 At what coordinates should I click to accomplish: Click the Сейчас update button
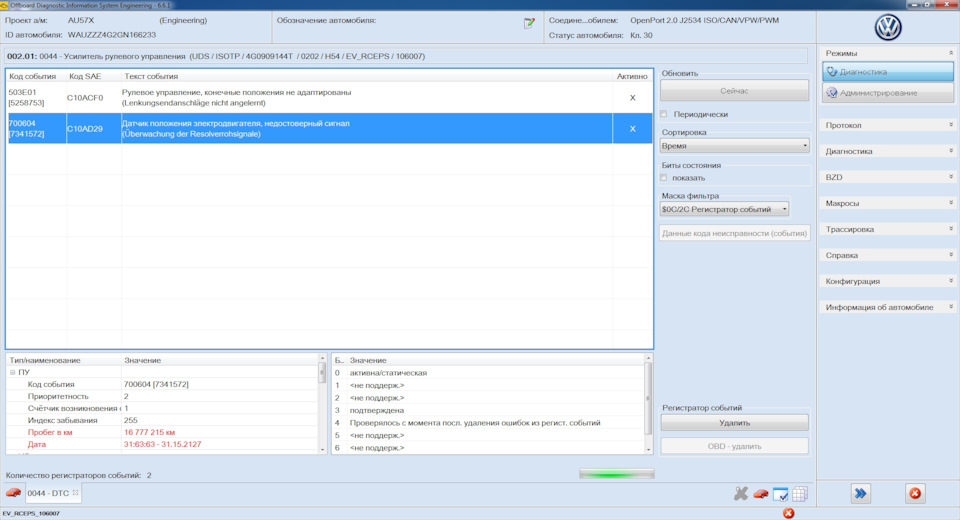pos(734,91)
